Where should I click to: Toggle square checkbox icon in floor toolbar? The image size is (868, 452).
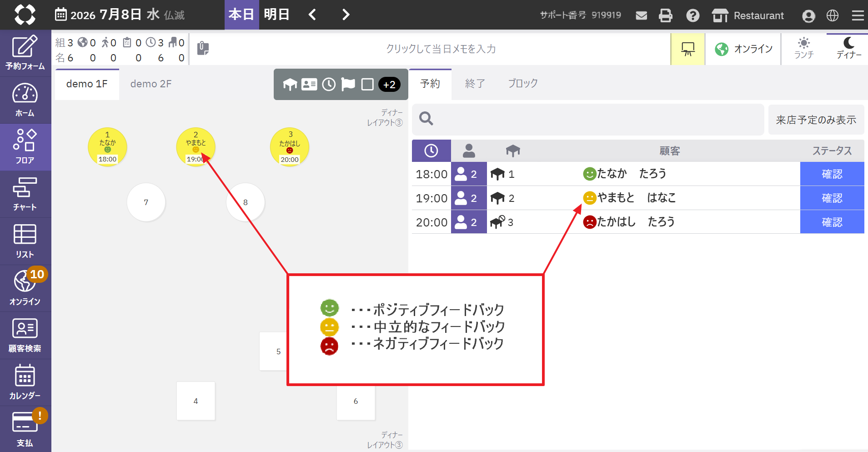coord(367,85)
